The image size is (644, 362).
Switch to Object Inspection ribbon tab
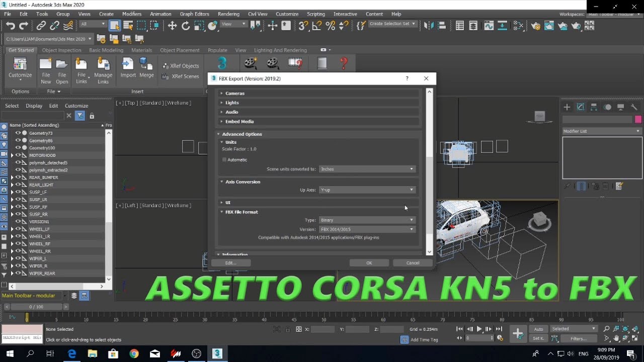[61, 50]
